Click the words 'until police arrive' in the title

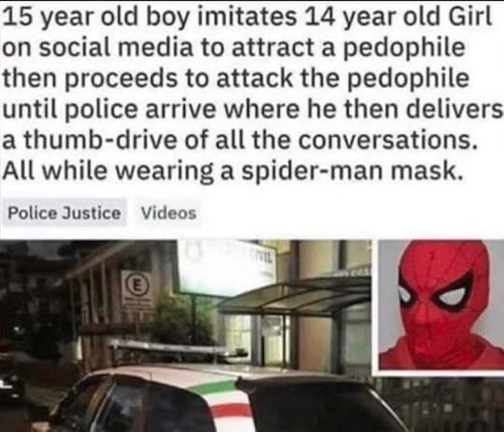pyautogui.click(x=109, y=109)
